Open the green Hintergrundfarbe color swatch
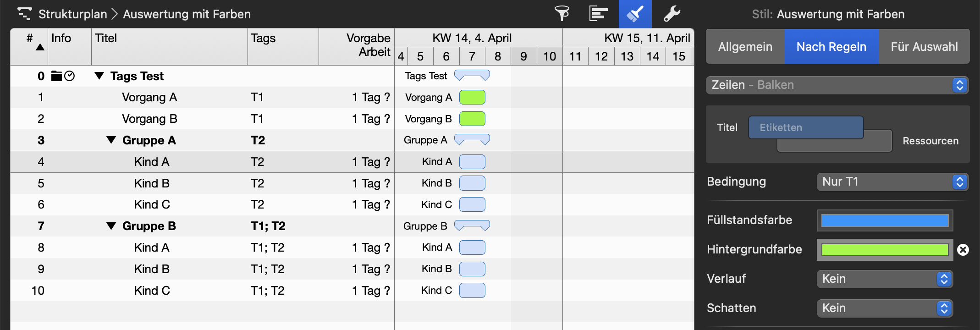This screenshot has width=980, height=330. point(885,250)
